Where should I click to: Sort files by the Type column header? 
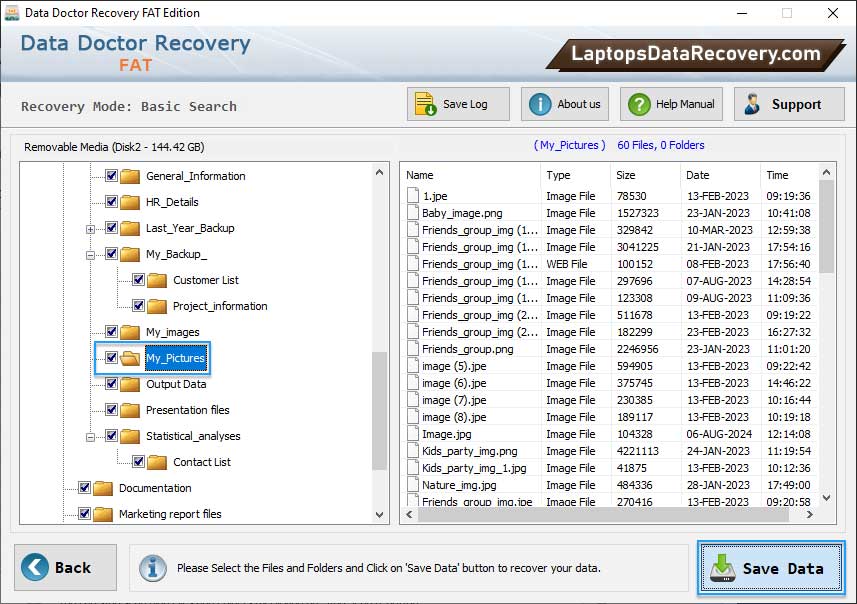pos(576,175)
